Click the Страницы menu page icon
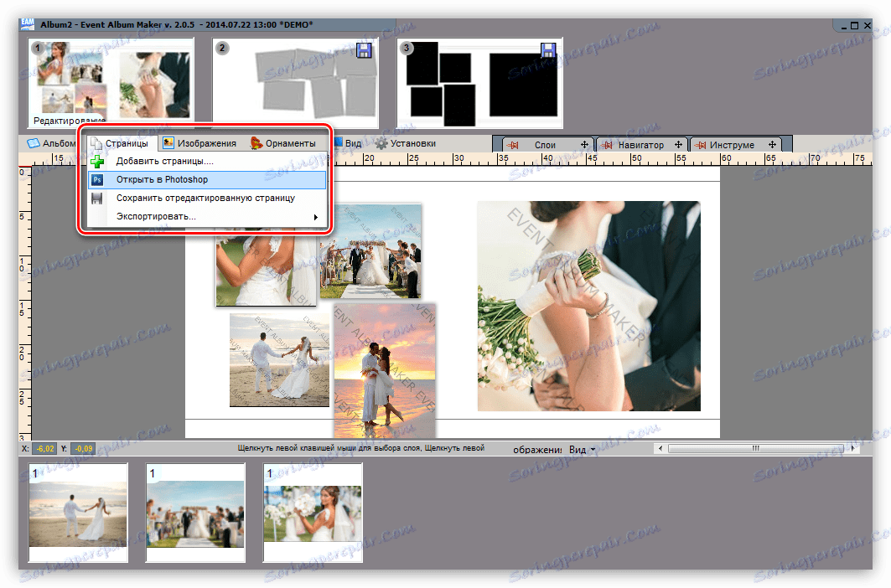Viewport: 891px width, 588px height. [x=96, y=144]
